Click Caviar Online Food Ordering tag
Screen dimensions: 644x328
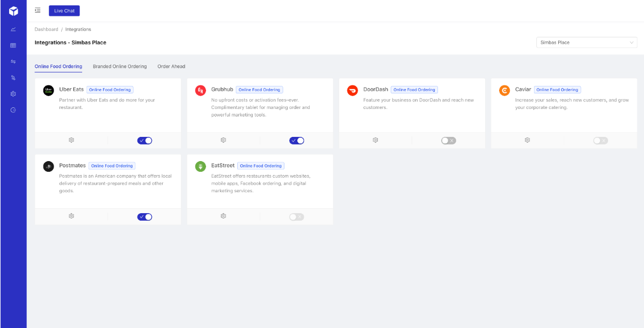coord(558,90)
